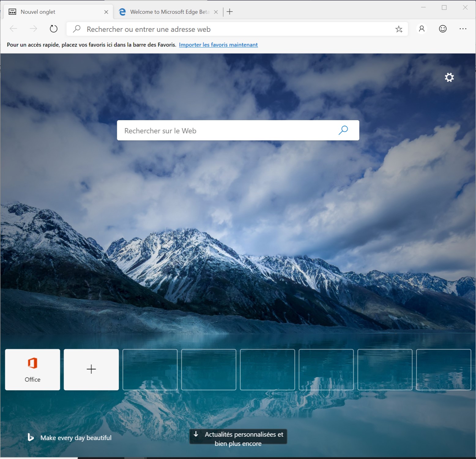476x459 pixels.
Task: Open the Edge profile icon
Action: pos(422,29)
